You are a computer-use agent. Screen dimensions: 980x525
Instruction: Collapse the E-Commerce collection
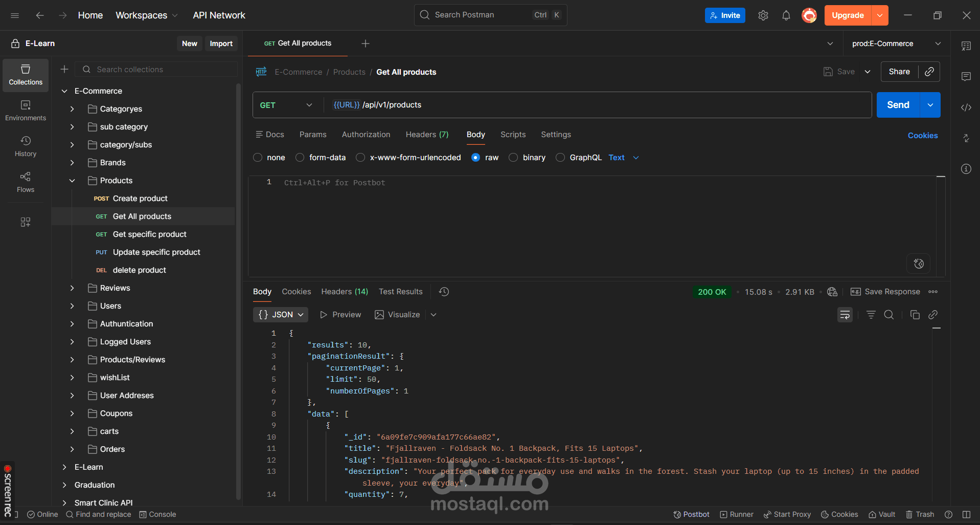64,91
